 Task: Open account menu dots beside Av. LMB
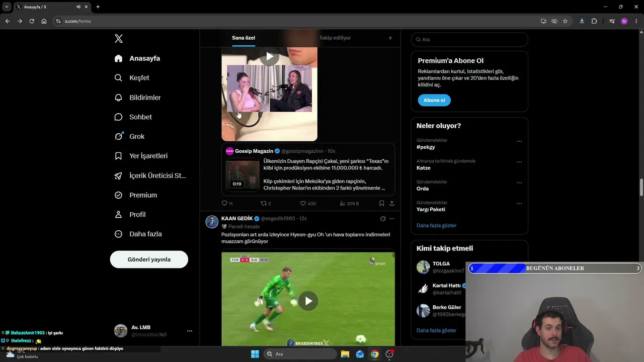(x=190, y=331)
